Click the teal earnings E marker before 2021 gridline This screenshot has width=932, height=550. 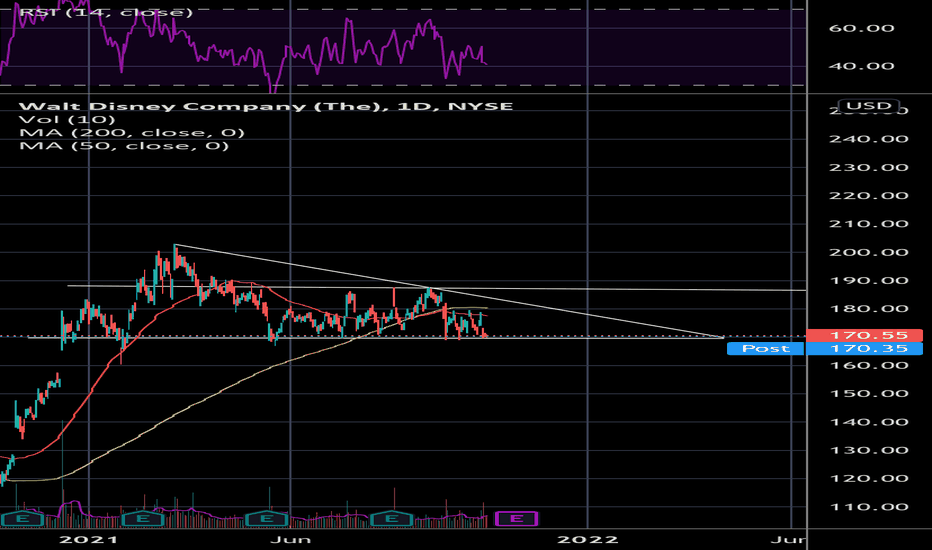pyautogui.click(x=22, y=518)
